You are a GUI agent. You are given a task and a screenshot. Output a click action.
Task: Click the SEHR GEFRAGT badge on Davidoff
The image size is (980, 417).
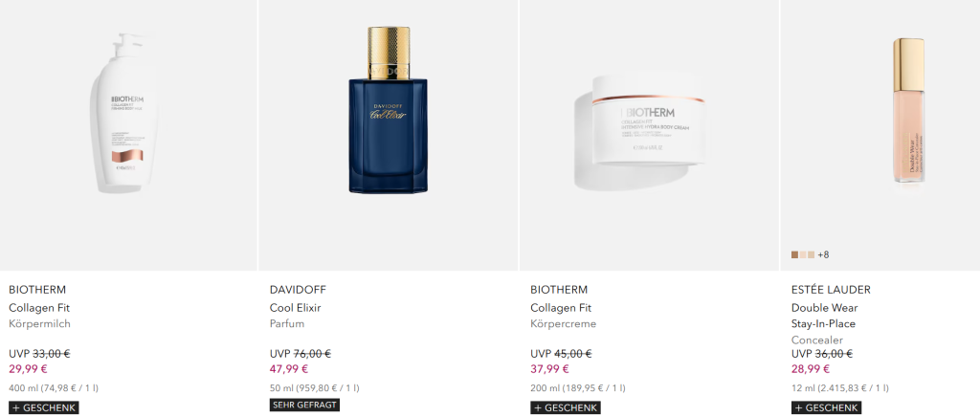click(x=304, y=406)
